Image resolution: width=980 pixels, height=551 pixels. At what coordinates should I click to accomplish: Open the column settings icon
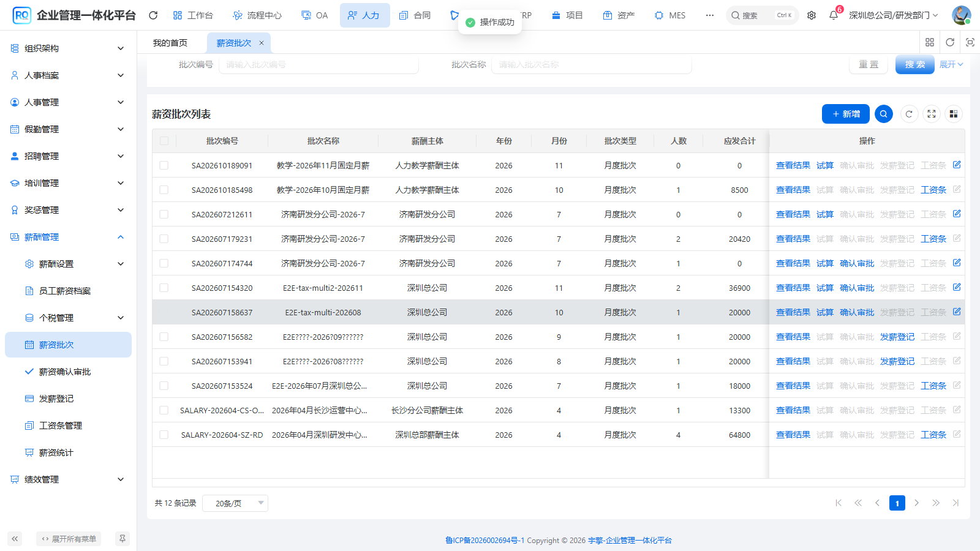tap(954, 114)
